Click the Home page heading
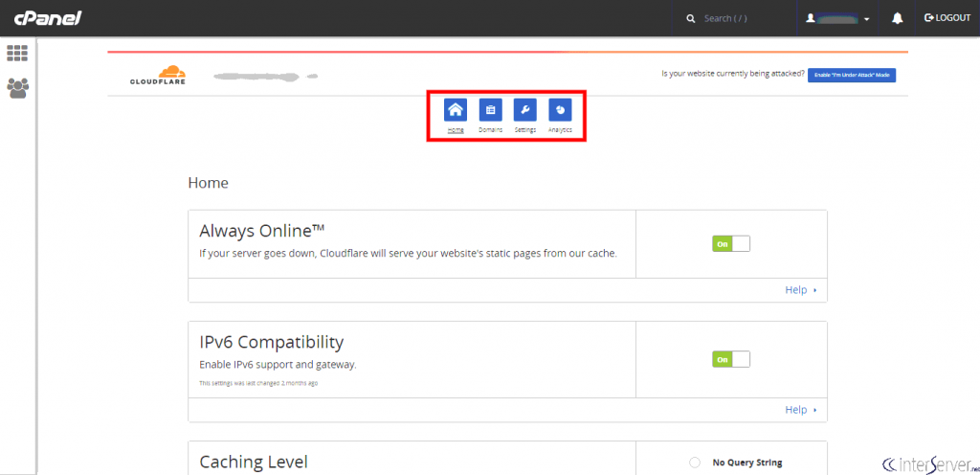The height and width of the screenshot is (475, 980). tap(208, 183)
